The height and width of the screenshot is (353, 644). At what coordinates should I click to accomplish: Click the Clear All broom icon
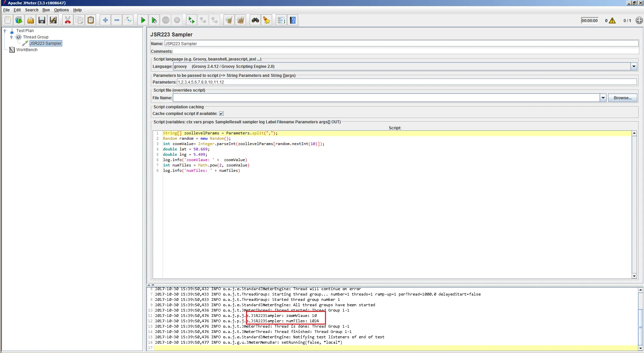(x=240, y=20)
